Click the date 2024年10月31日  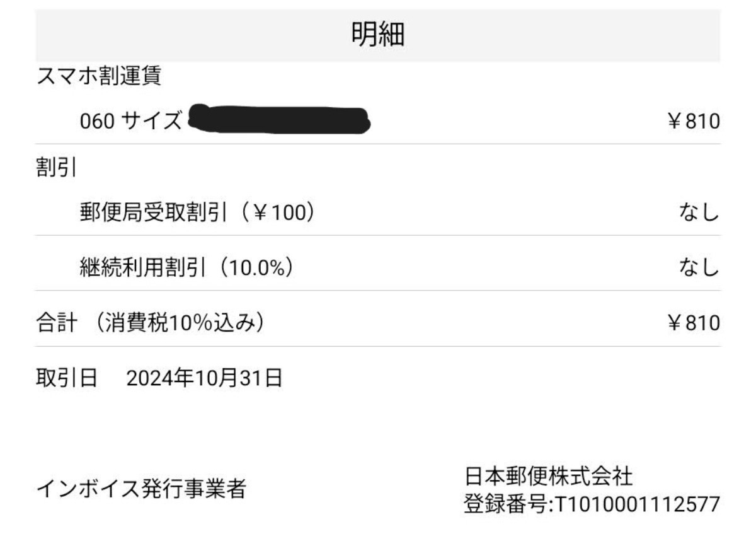coord(205,379)
